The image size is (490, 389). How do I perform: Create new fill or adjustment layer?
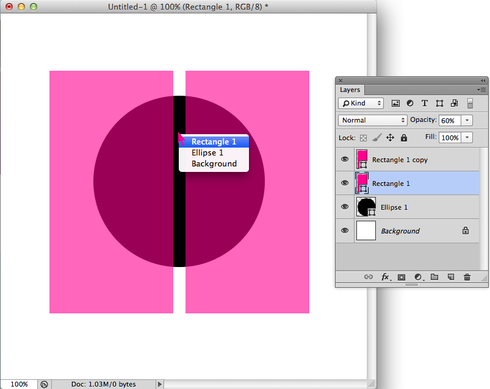click(x=418, y=277)
